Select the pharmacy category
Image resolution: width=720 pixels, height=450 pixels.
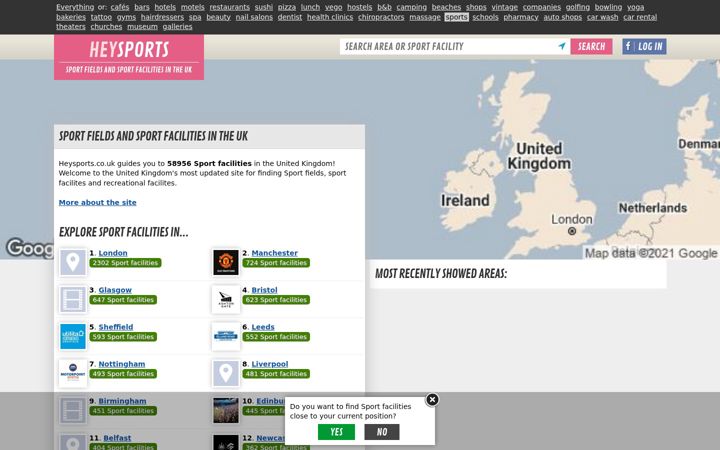point(521,17)
